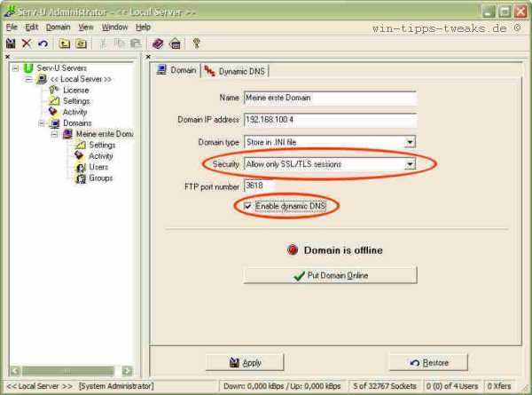Click the Apply button
This screenshot has width=532, height=395.
(245, 363)
